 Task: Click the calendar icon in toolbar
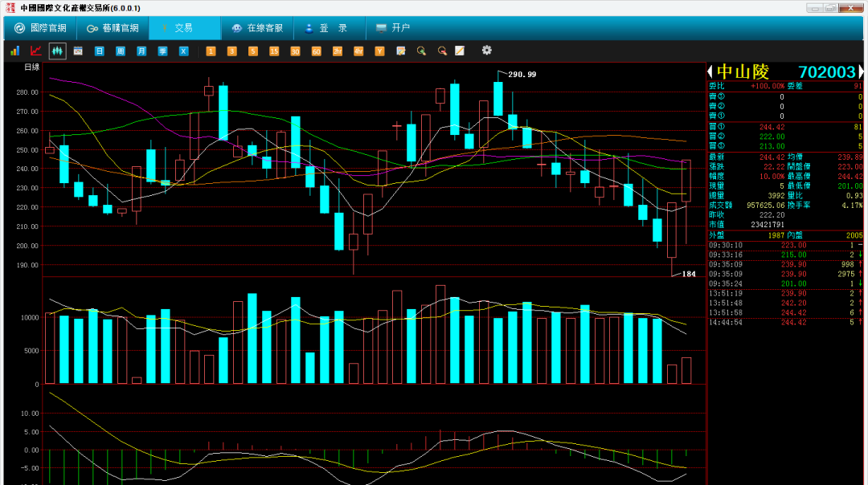click(x=78, y=51)
